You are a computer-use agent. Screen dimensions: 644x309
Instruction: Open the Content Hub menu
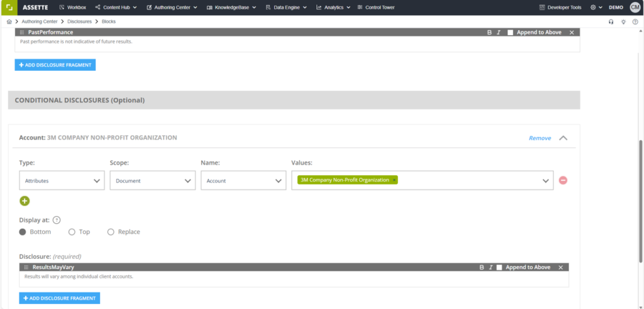116,8
